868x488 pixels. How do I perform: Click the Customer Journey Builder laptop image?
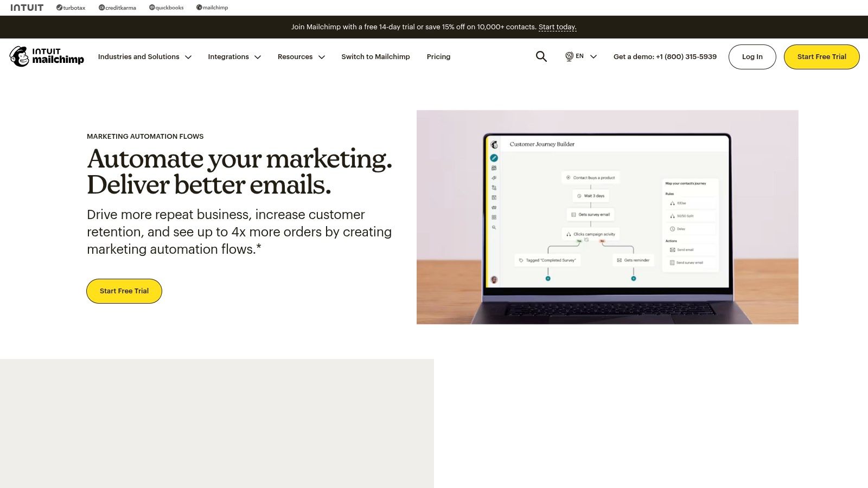tap(607, 217)
